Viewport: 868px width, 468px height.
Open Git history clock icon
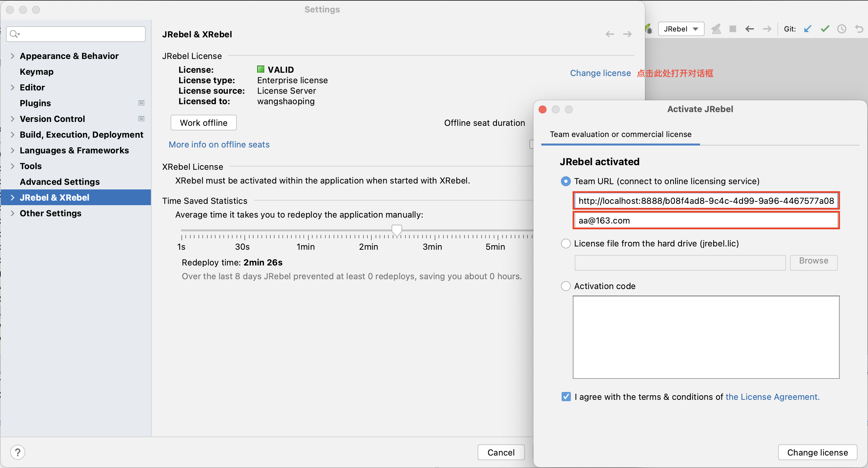pos(841,29)
